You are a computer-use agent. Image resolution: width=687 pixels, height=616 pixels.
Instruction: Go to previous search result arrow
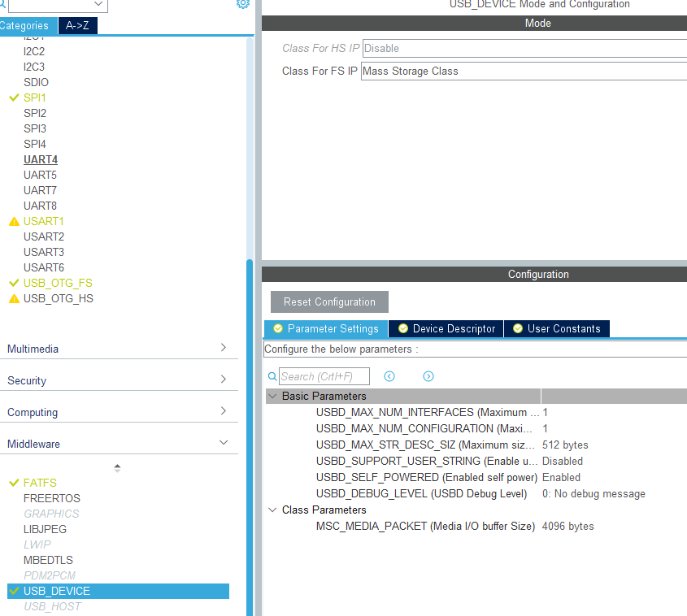389,376
